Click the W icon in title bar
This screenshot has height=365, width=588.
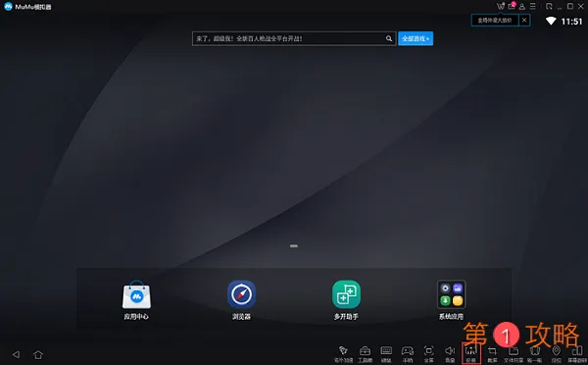click(x=500, y=6)
